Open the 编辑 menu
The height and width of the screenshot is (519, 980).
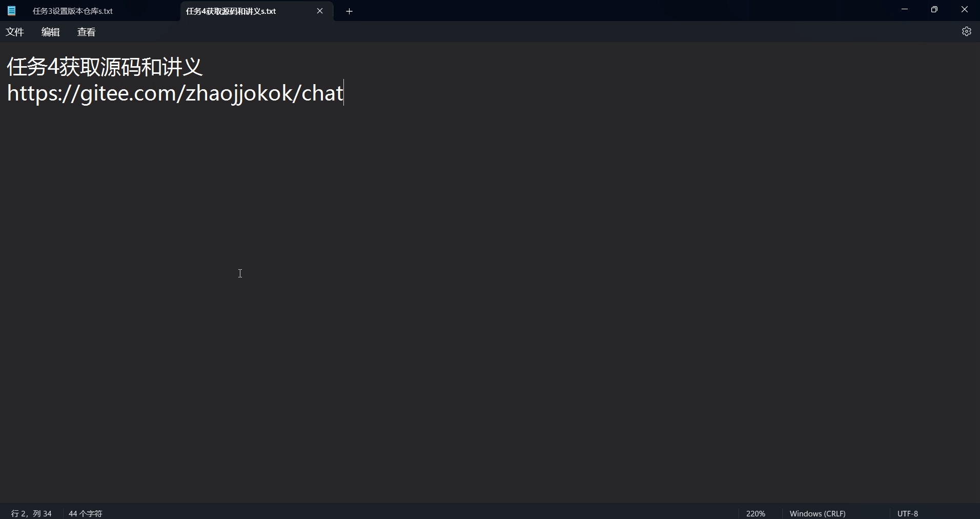(x=51, y=32)
